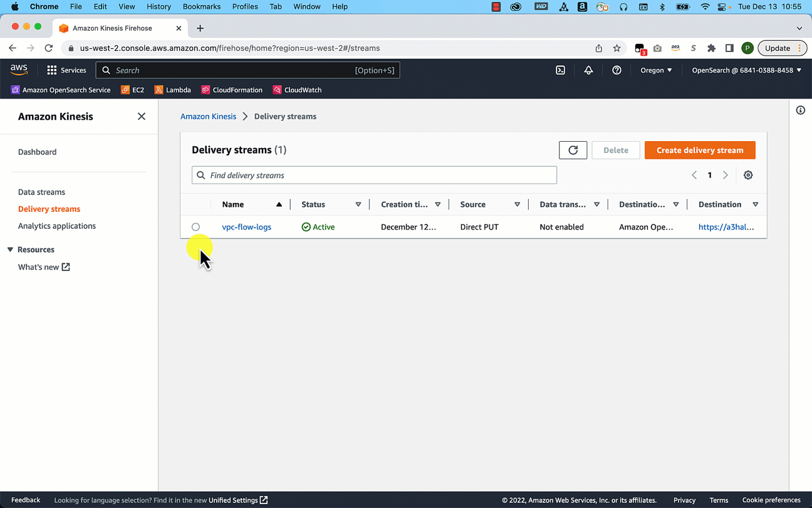812x508 pixels.
Task: Go to Amazon Kinesis breadcrumb
Action: pos(209,117)
